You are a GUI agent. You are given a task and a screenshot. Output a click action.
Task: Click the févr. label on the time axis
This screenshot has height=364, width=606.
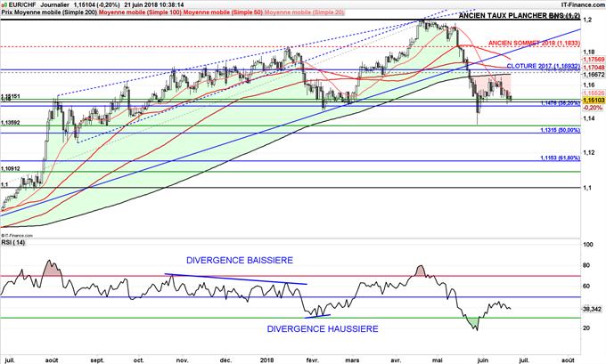tap(313, 360)
